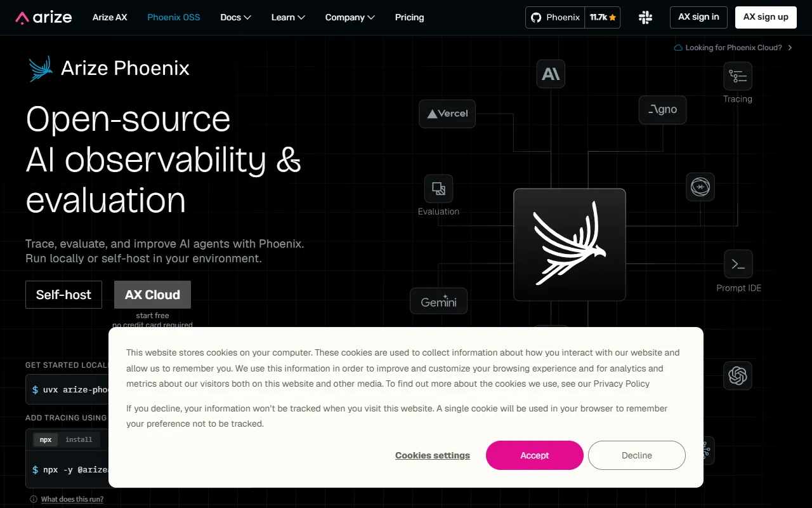Open Looking for Phoenix Cloud link
Image resolution: width=812 pixels, height=508 pixels.
(733, 48)
